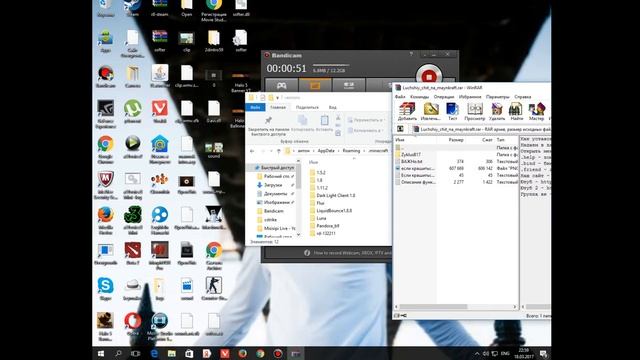
Task: Click the up-one-level icon in WinRAR's address bar
Action: pos(400,129)
